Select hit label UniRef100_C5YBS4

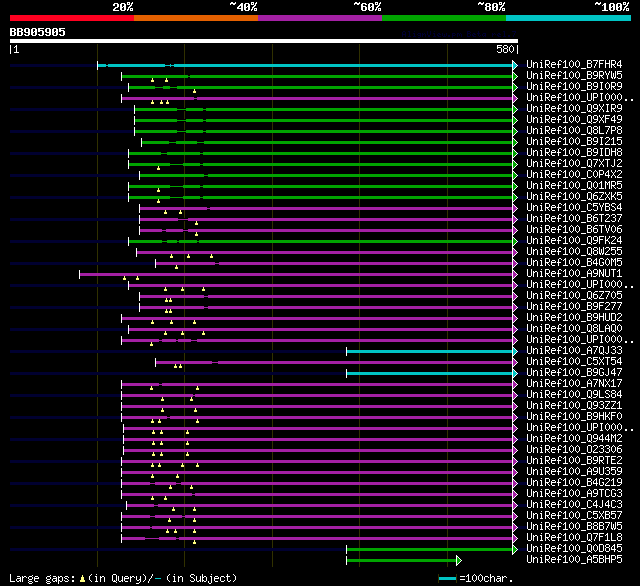pos(574,208)
